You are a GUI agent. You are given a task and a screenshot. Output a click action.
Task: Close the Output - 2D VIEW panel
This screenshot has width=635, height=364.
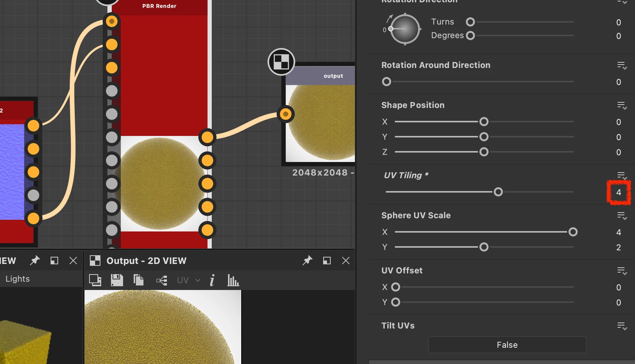[346, 261]
